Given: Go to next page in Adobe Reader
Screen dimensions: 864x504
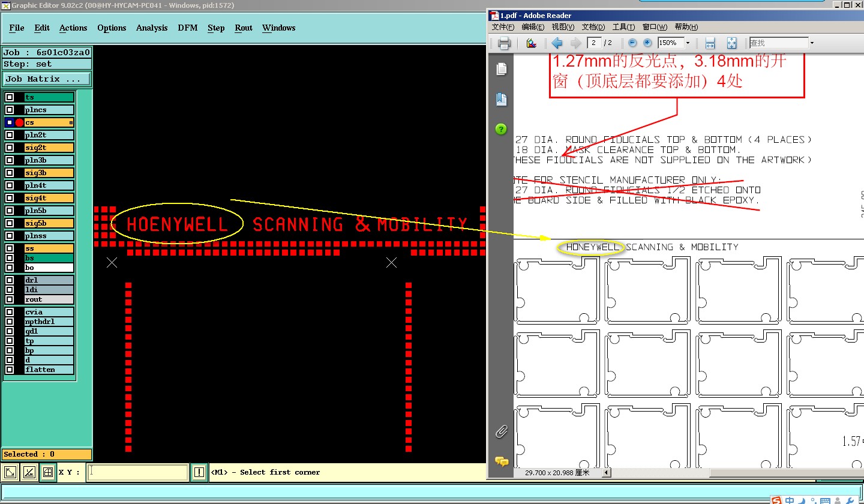Looking at the screenshot, I should tap(575, 43).
